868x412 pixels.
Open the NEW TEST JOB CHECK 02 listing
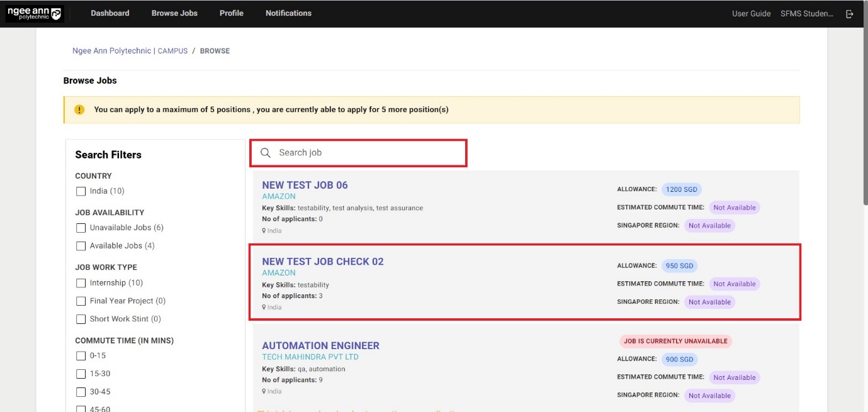click(322, 262)
